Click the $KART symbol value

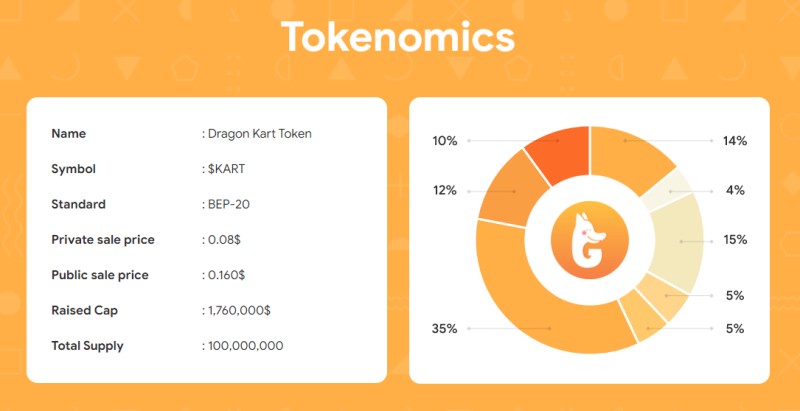pyautogui.click(x=227, y=169)
